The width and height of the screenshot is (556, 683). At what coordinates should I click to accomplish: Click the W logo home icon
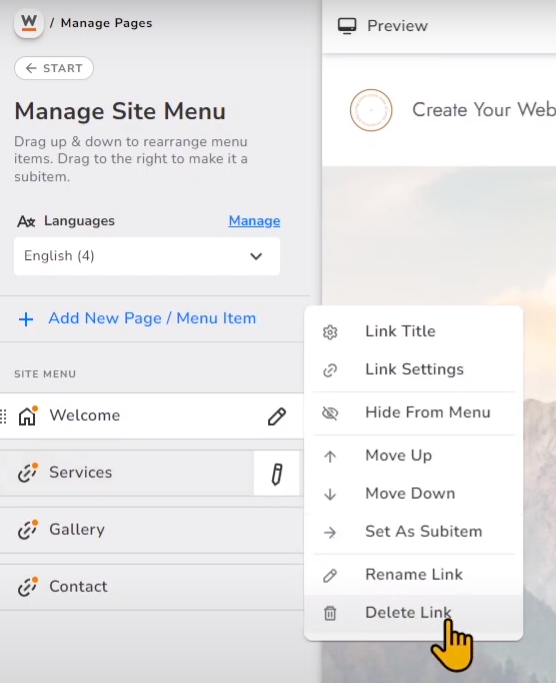pos(29,23)
